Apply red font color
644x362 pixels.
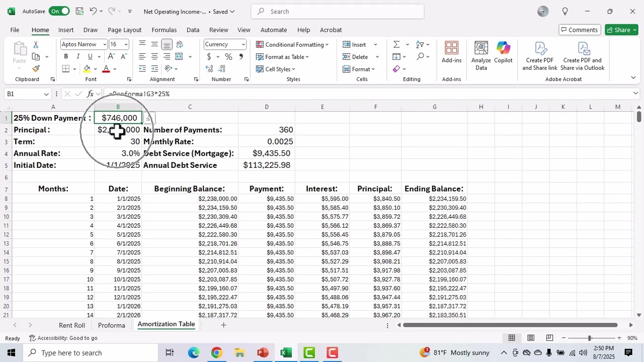pyautogui.click(x=106, y=69)
